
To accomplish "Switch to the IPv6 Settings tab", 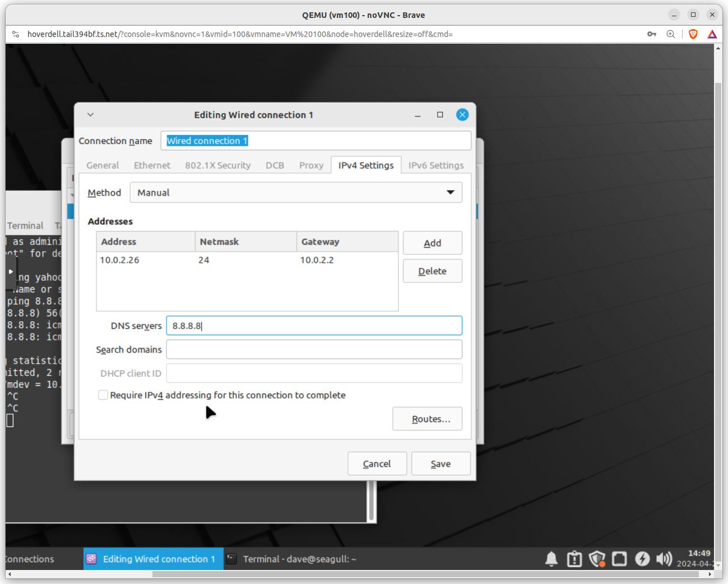I will (436, 165).
